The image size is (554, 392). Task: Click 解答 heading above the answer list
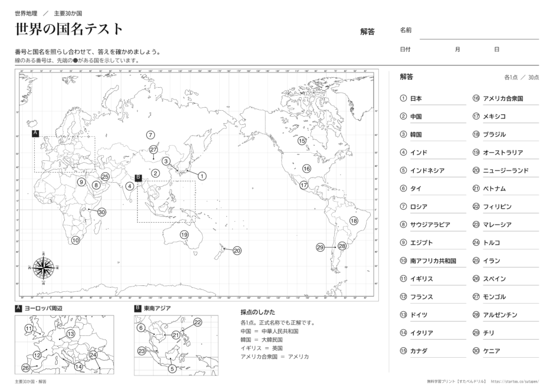click(406, 77)
